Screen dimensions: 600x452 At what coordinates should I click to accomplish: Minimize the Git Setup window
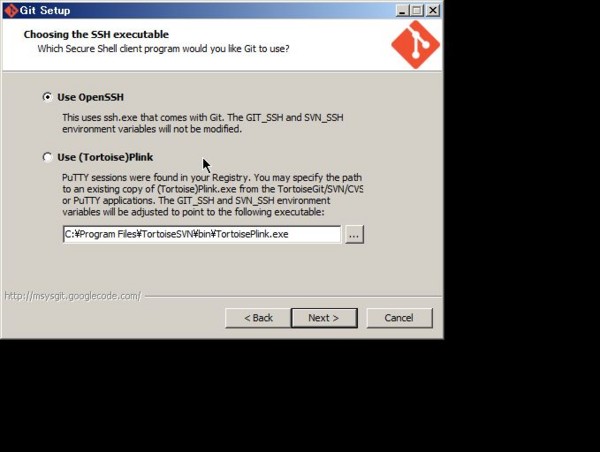click(402, 10)
